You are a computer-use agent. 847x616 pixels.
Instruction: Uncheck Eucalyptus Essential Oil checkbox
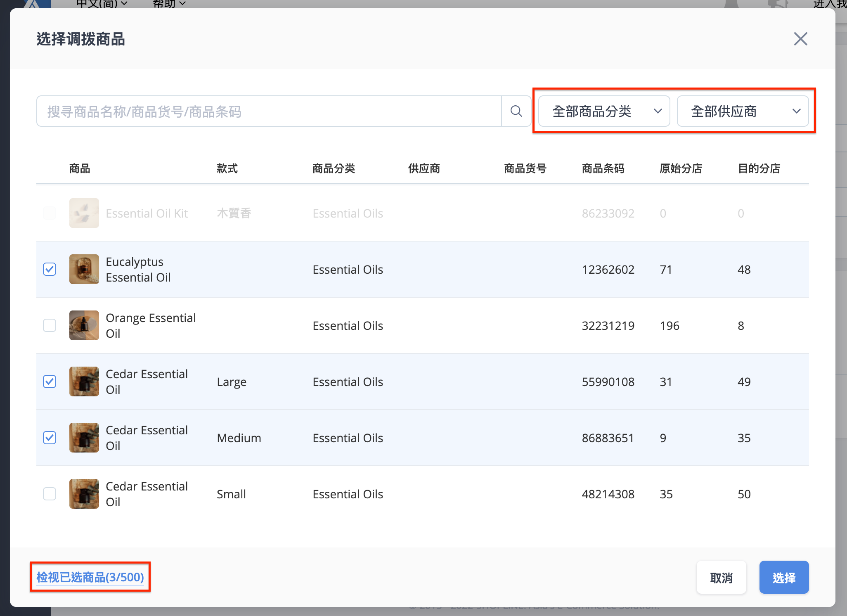[x=50, y=269]
